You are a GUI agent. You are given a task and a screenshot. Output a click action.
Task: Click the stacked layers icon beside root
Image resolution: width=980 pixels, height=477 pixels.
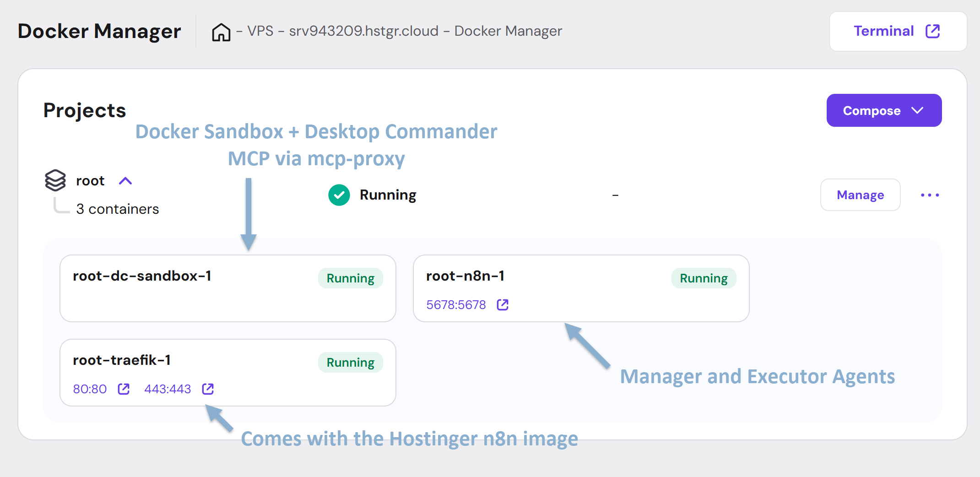point(55,180)
